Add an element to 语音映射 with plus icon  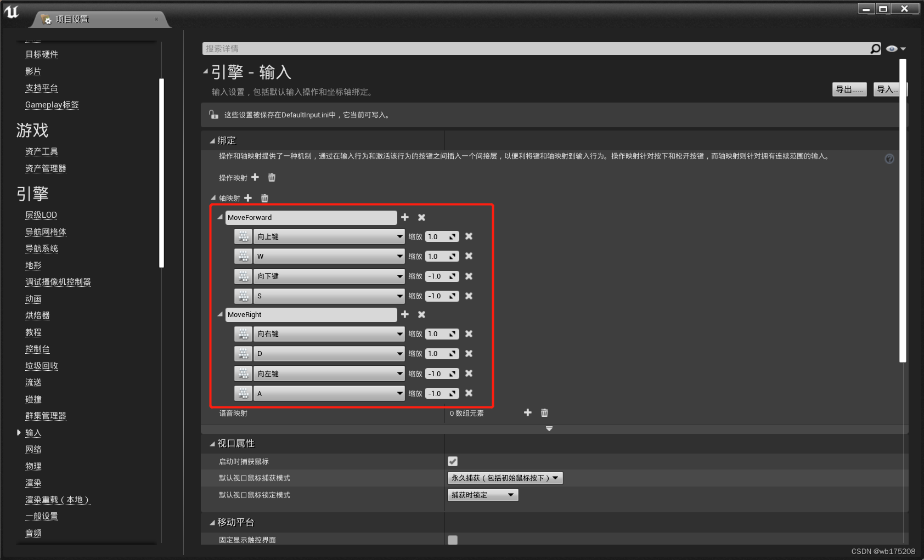click(x=527, y=412)
